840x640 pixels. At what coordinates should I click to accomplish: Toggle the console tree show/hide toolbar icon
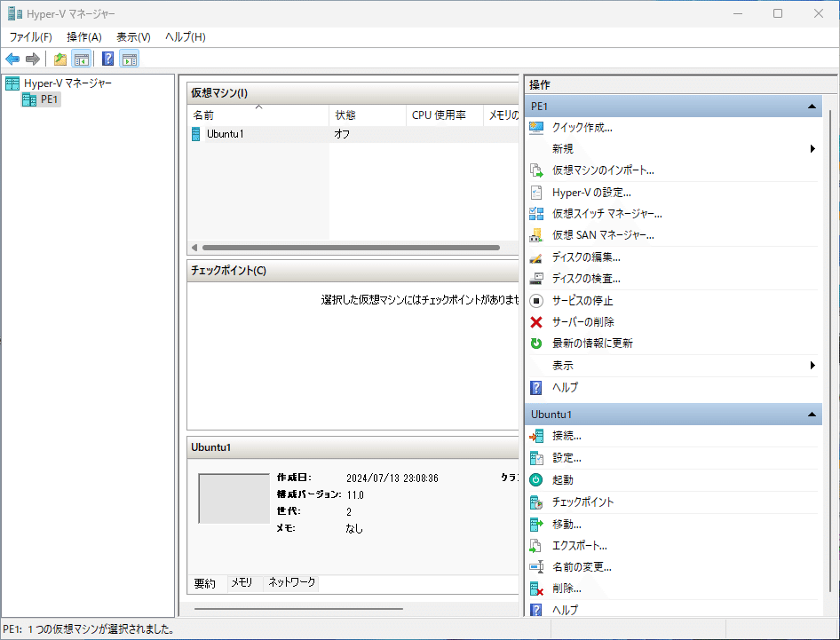(82, 59)
